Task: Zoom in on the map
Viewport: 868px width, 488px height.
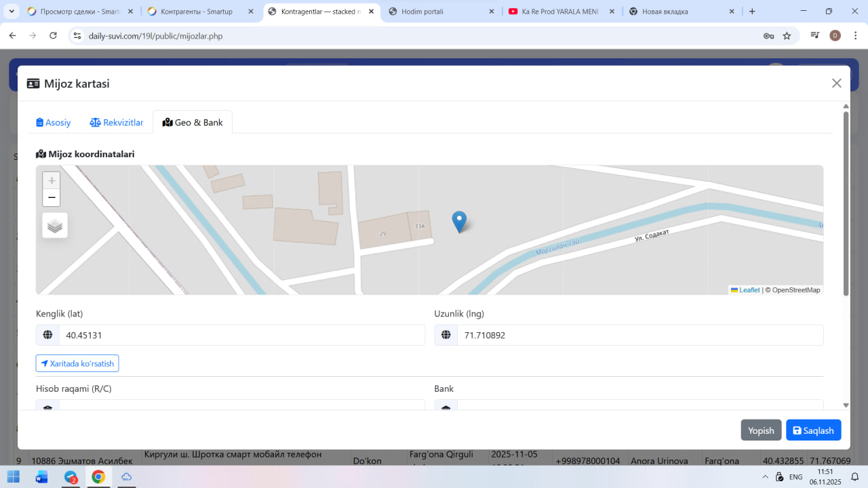Action: pos(52,181)
